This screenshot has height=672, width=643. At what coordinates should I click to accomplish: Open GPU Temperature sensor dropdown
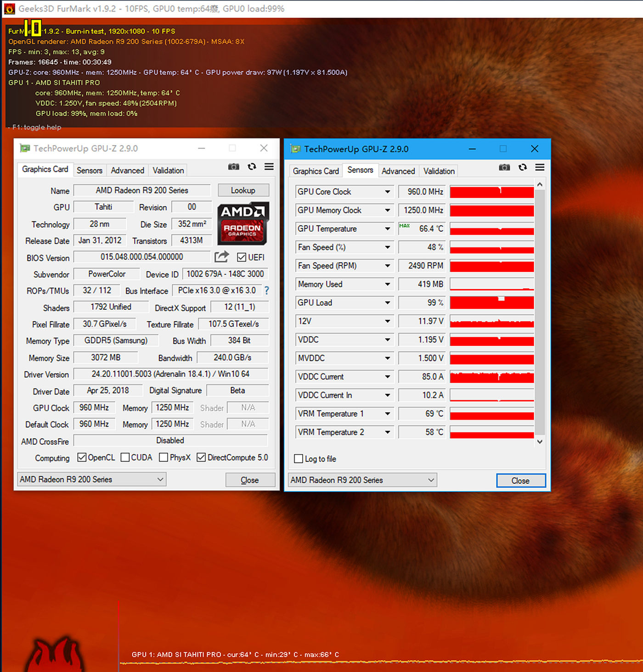click(x=388, y=229)
